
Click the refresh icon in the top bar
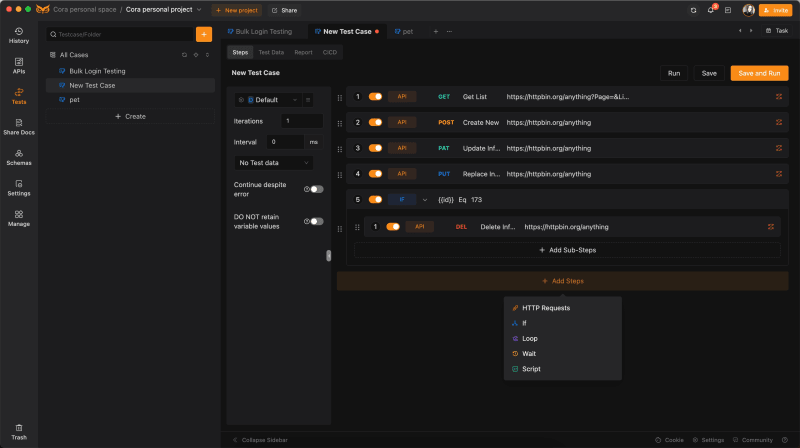[693, 10]
